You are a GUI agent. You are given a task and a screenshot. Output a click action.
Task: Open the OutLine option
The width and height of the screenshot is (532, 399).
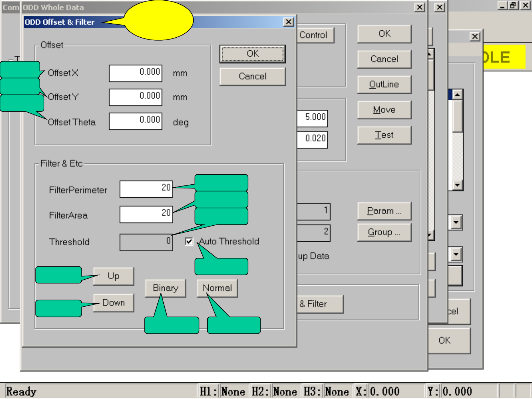384,85
